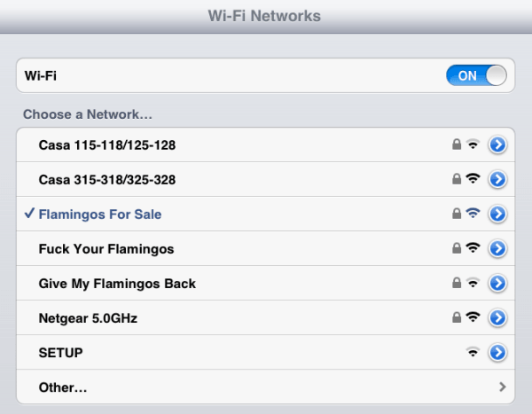Select the SETUP open network
This screenshot has width=532, height=414.
pyautogui.click(x=60, y=353)
